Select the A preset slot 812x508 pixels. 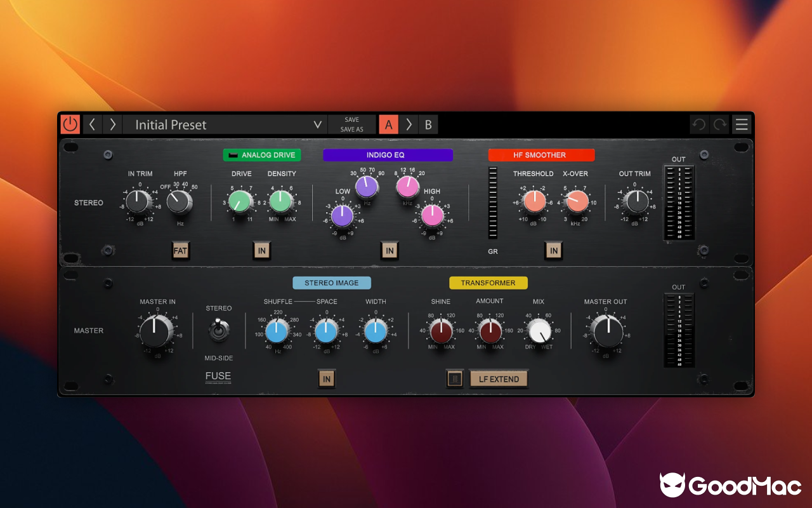tap(388, 124)
